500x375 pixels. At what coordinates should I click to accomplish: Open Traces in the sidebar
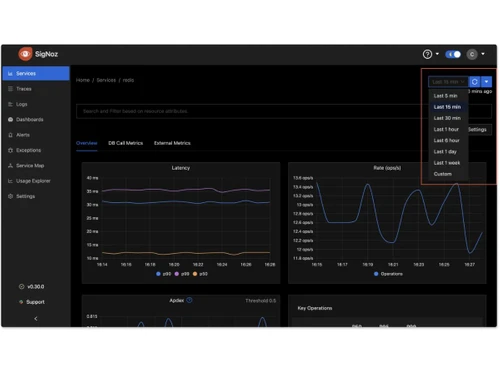pyautogui.click(x=36, y=89)
